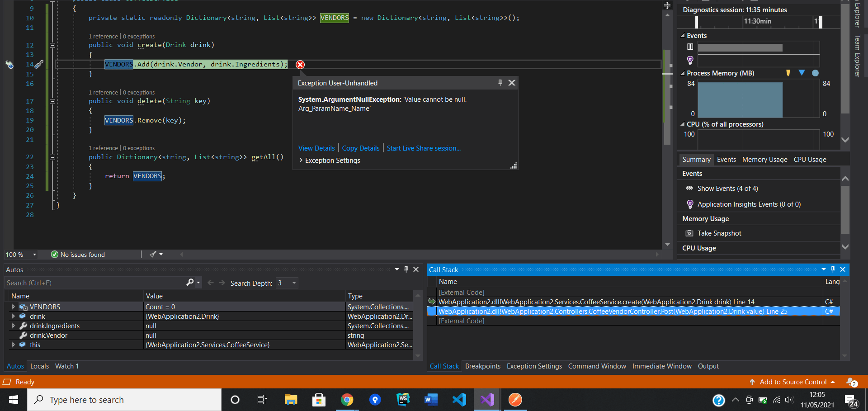Click the breakpoint glyph in the code margin

pos(9,65)
